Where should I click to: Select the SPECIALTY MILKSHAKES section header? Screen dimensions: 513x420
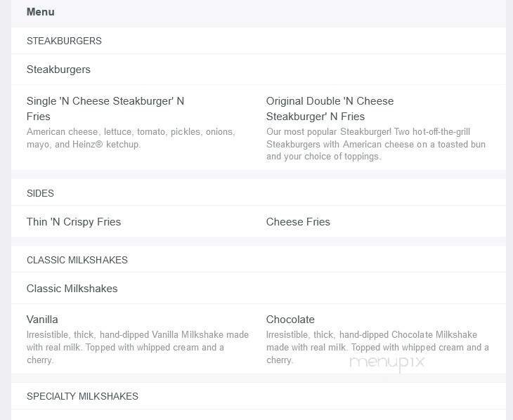82,396
